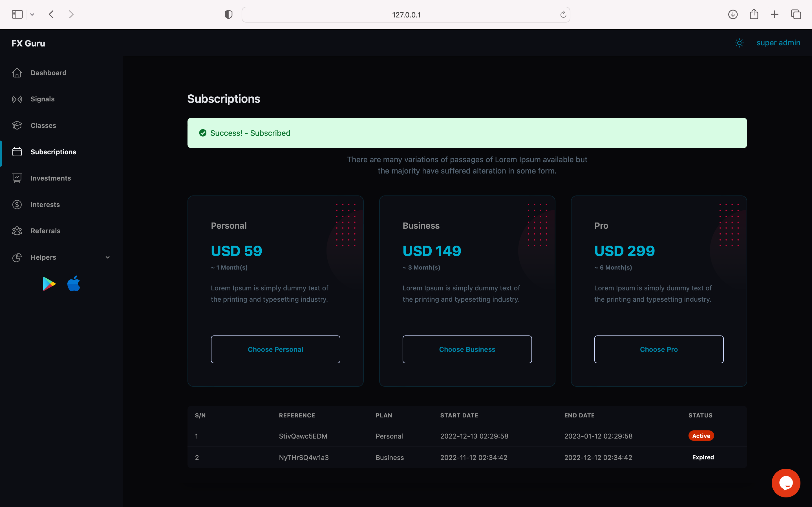Open the Investments menu item
The image size is (812, 507).
51,178
